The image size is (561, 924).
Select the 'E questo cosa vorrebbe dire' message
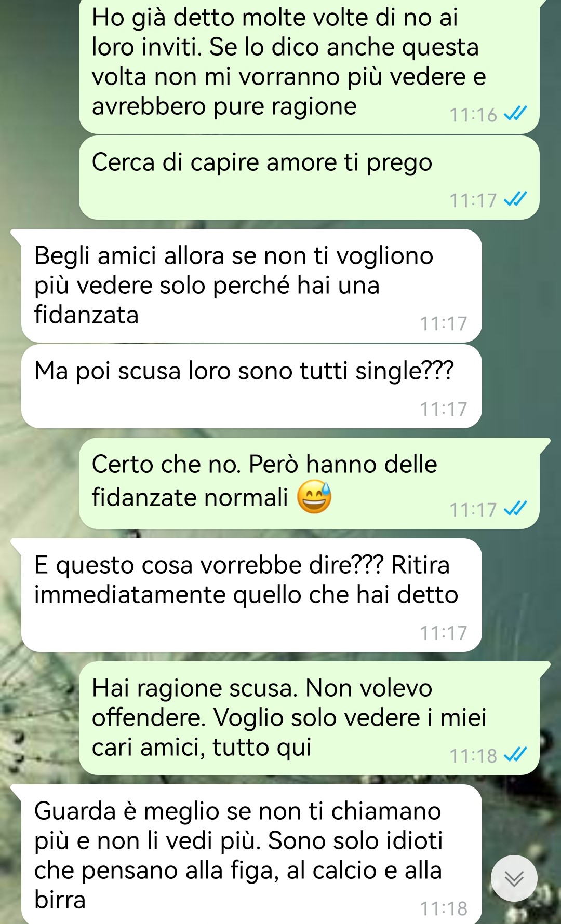tap(251, 595)
